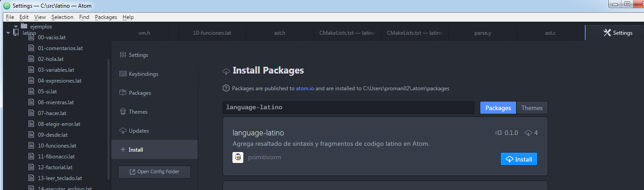The height and width of the screenshot is (190, 644).
Task: Open the Config Folder button
Action: pos(154,171)
